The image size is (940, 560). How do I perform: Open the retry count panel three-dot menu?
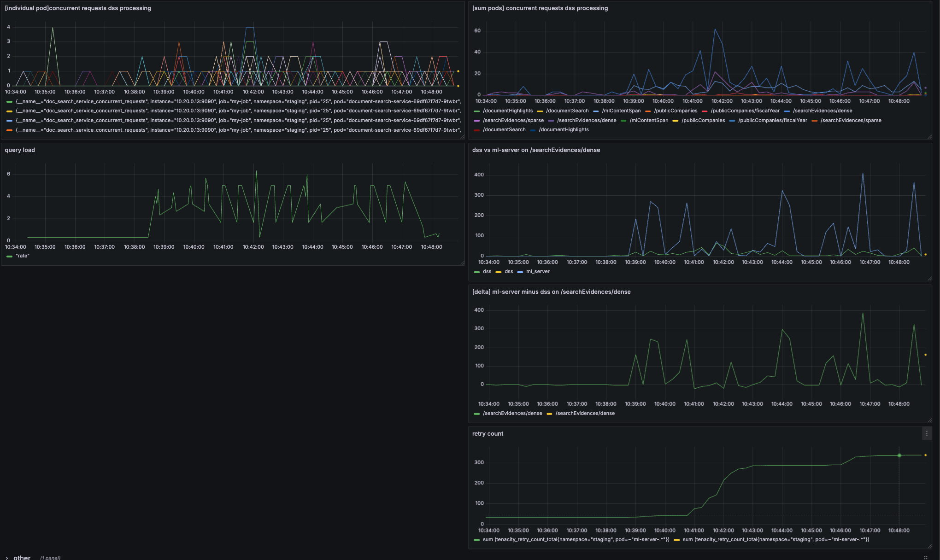click(927, 433)
